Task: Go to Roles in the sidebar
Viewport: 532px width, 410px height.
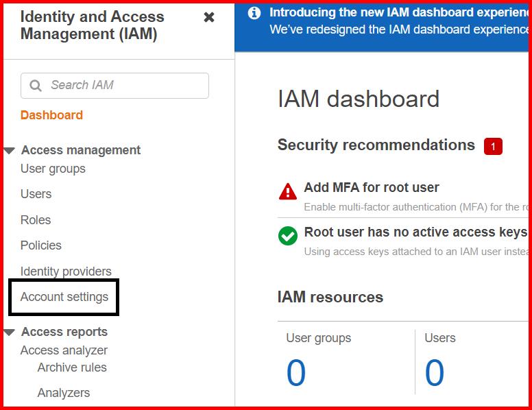Action: click(36, 220)
